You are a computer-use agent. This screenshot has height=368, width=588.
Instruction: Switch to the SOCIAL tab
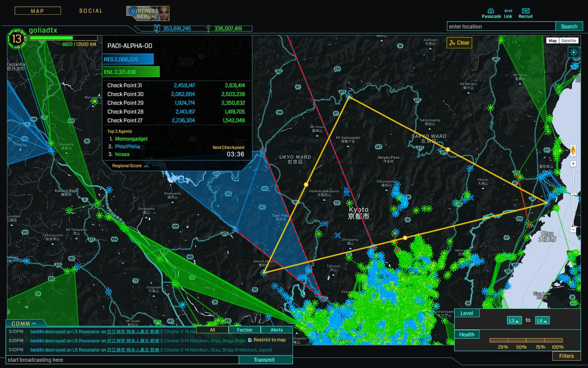(x=91, y=10)
